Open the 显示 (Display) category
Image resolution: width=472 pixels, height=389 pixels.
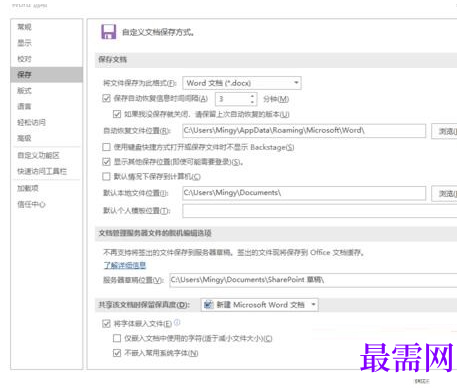24,43
